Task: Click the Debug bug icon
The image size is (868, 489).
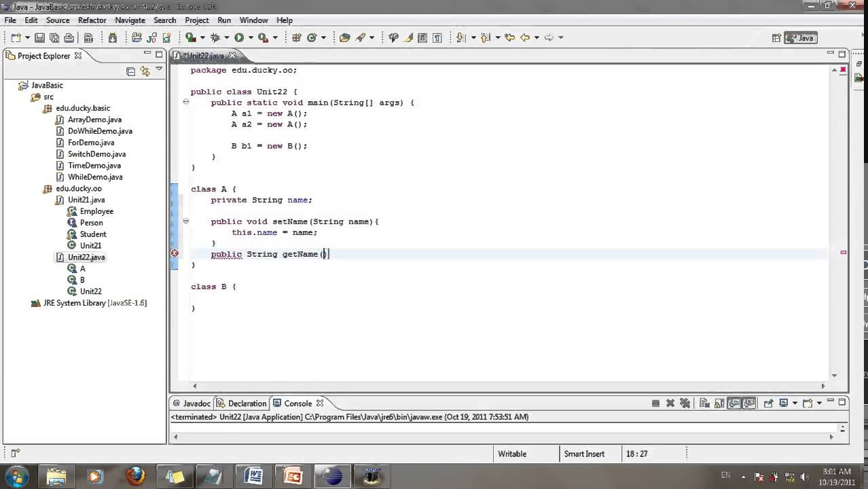Action: coord(215,38)
